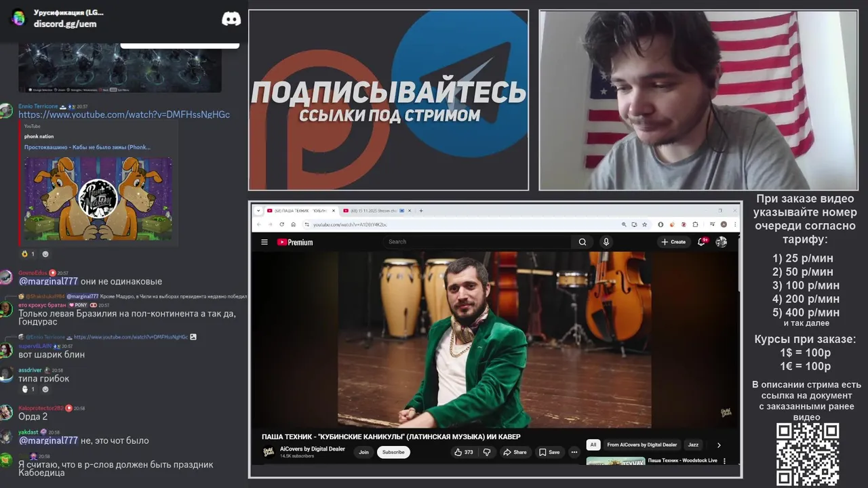Toggle reaction under типа грибок message
The height and width of the screenshot is (488, 868).
click(28, 389)
